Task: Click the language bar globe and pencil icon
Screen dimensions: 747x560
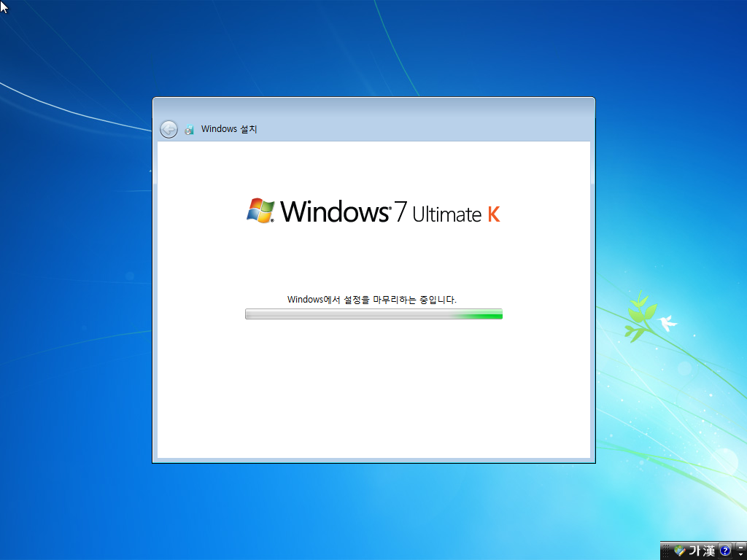Action: pyautogui.click(x=680, y=551)
